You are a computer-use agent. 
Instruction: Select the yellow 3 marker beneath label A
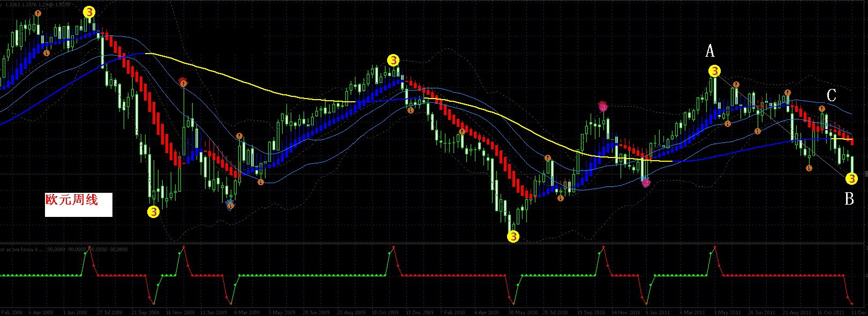[714, 71]
